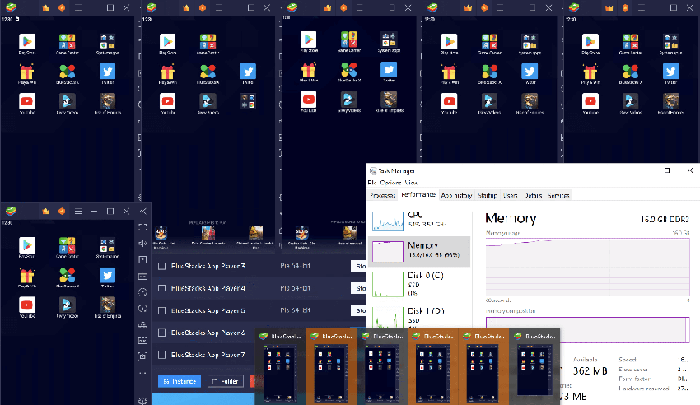The image size is (700, 405).
Task: Open settings gear at bottom of BlueStacks sidebar
Action: click(x=142, y=400)
